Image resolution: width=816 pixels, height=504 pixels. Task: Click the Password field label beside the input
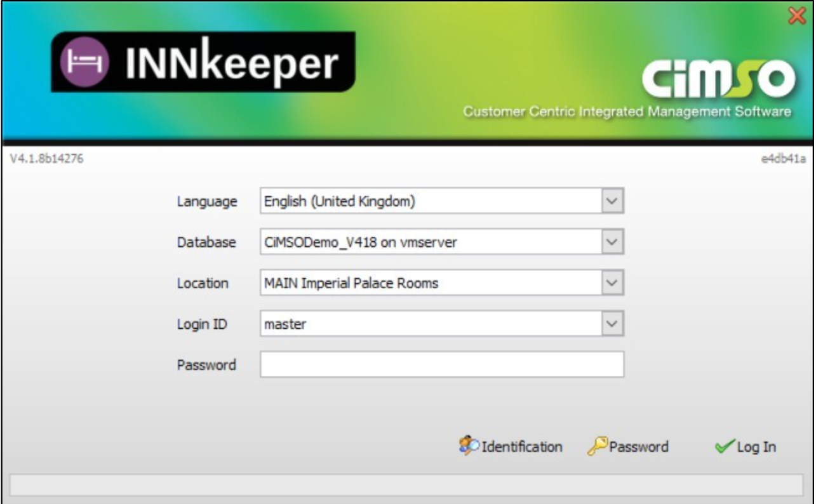coord(206,365)
